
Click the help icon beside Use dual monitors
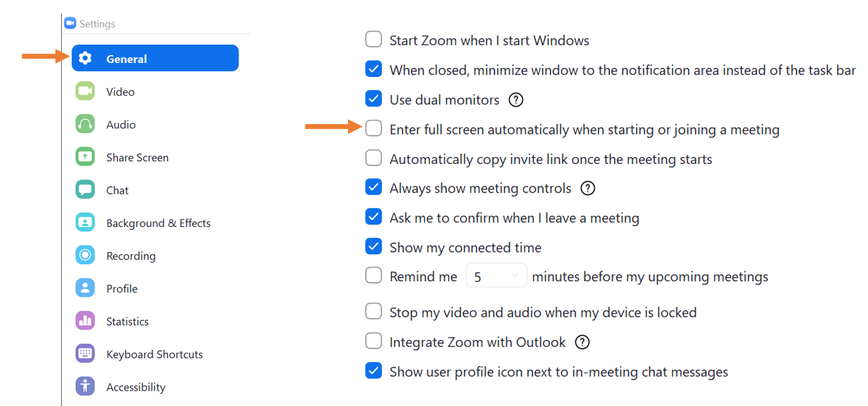[516, 100]
